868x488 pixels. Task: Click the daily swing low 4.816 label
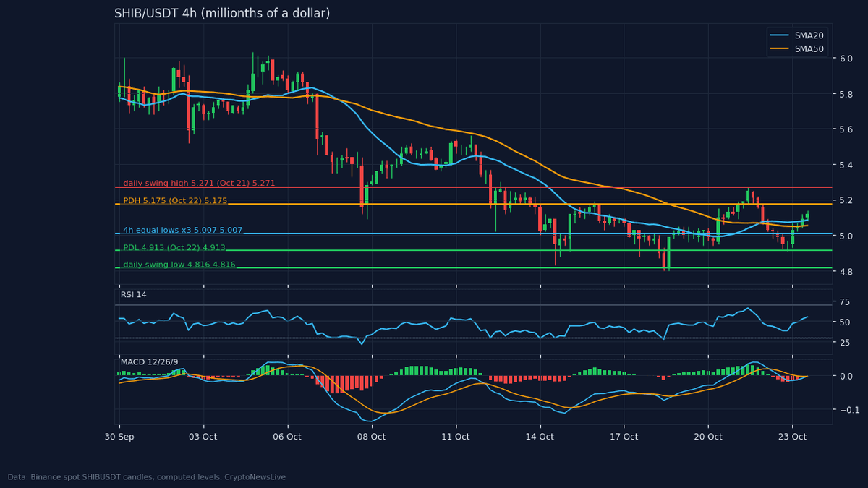[179, 265]
